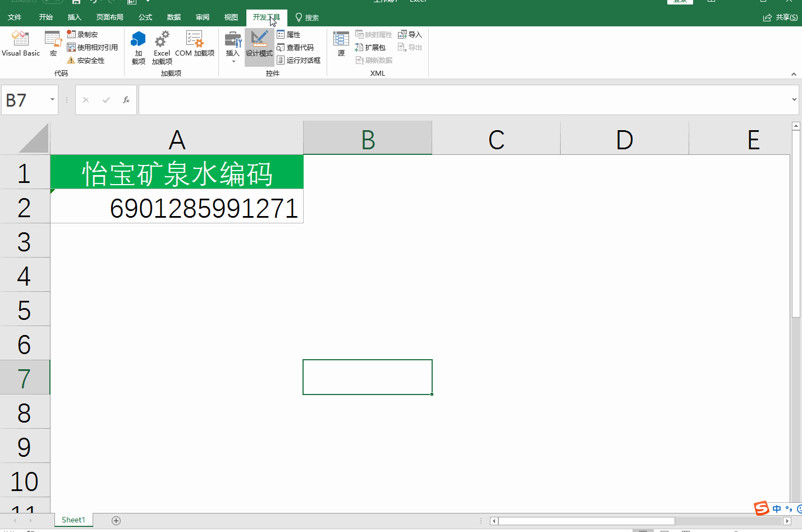This screenshot has width=802, height=532.
Task: Click the formula bar confirm checkmark
Action: (106, 100)
